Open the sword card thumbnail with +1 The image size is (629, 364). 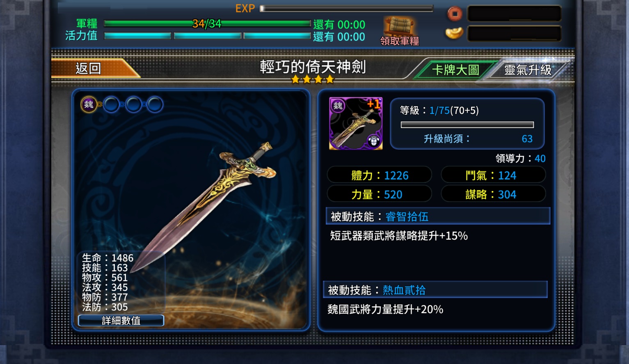pyautogui.click(x=356, y=123)
